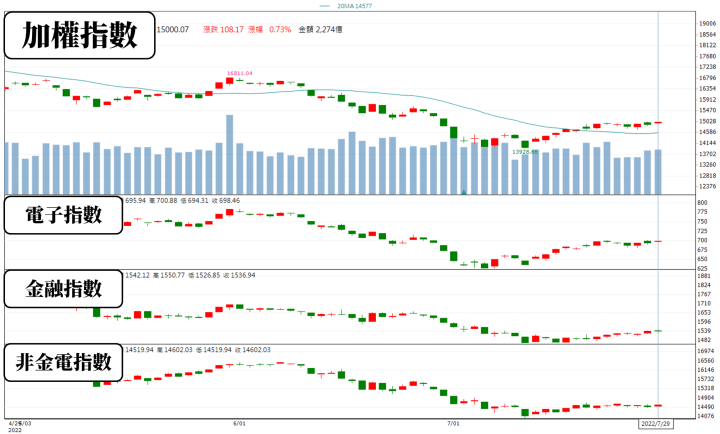Viewport: 720px width, 434px height.
Task: Open the 非金電指數 panel label
Action: (x=65, y=362)
